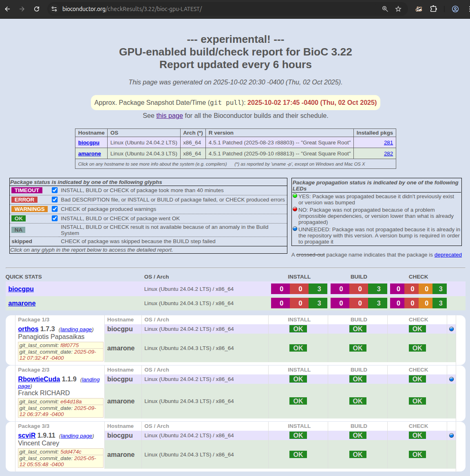470x476 pixels.
Task: Click the browser back arrow
Action: [7, 9]
